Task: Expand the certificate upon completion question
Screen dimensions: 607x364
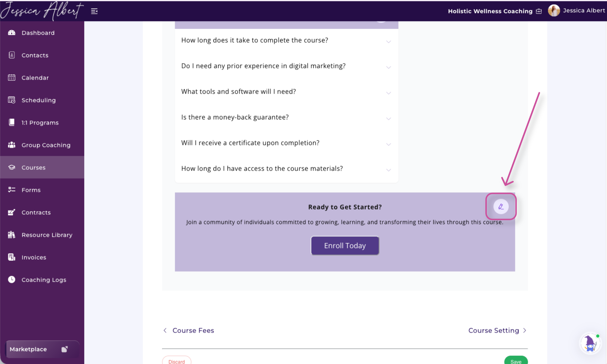Action: click(286, 143)
